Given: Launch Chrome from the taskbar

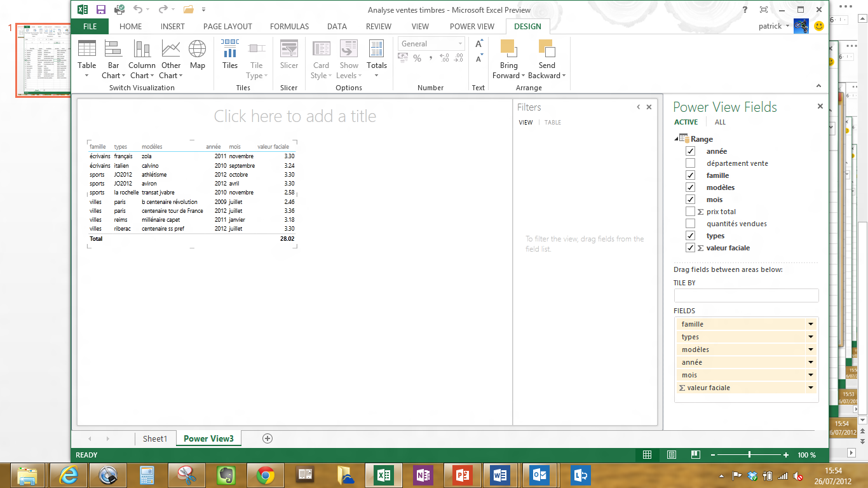Looking at the screenshot, I should (x=265, y=475).
